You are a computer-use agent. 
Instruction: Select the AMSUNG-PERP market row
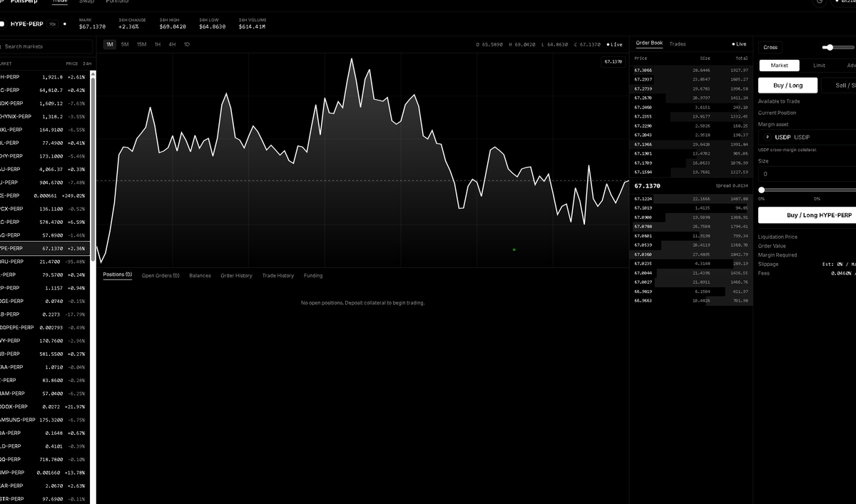[x=44, y=420]
